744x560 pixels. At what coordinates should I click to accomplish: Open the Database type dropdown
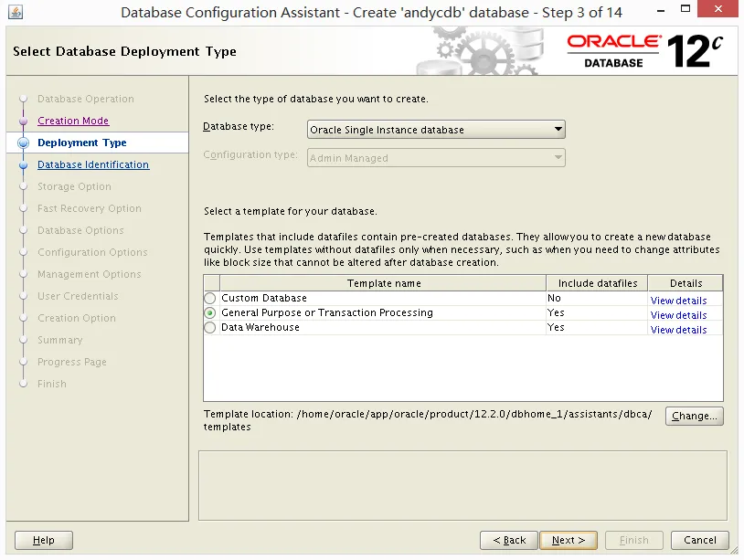point(436,130)
